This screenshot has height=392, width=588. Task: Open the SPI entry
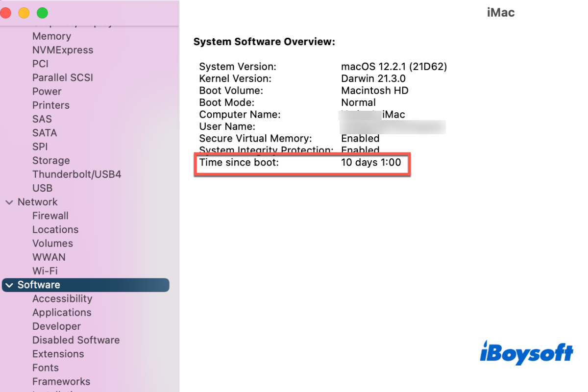(40, 147)
